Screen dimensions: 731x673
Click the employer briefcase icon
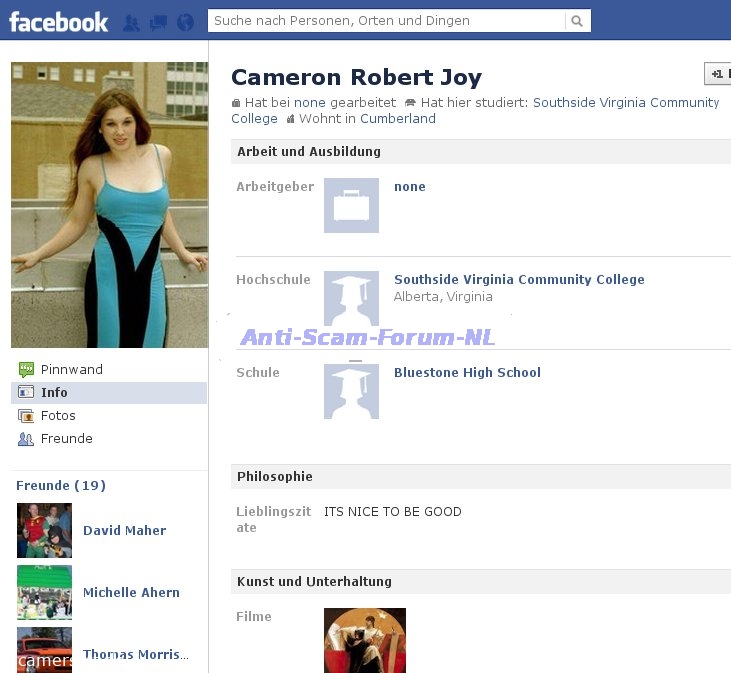tap(351, 205)
